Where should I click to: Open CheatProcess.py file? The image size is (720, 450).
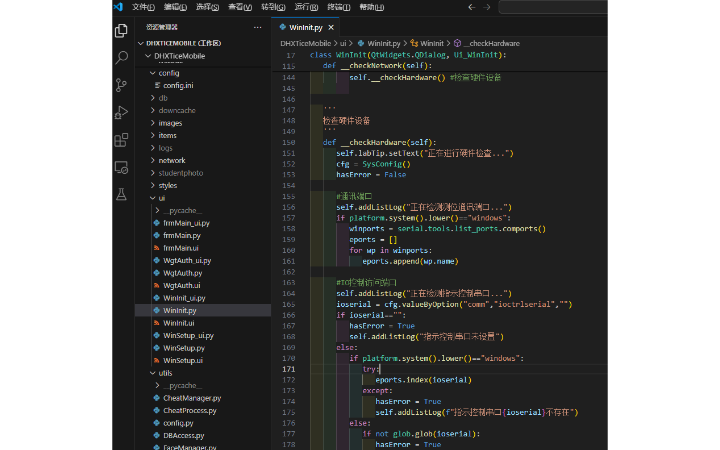[203, 411]
